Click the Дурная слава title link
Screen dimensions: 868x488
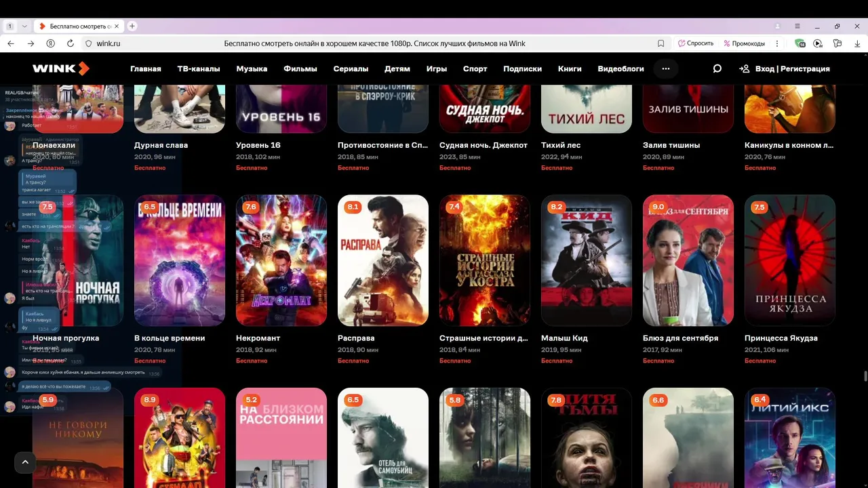(x=161, y=145)
